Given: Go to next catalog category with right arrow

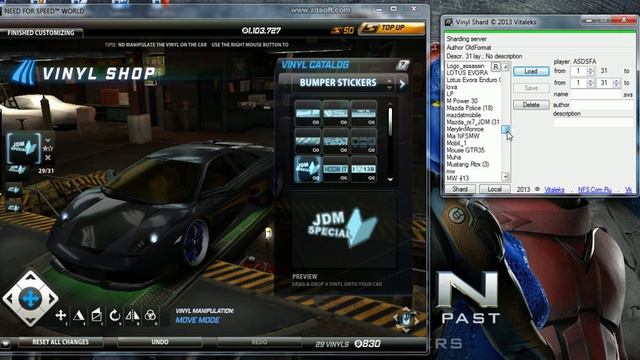Looking at the screenshot, I should click(402, 84).
